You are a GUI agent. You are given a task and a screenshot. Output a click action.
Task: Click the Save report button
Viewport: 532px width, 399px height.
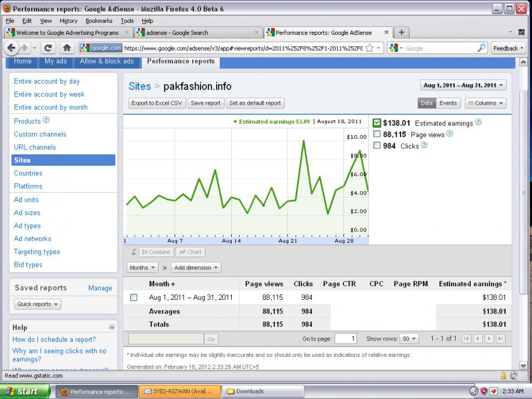tap(205, 103)
